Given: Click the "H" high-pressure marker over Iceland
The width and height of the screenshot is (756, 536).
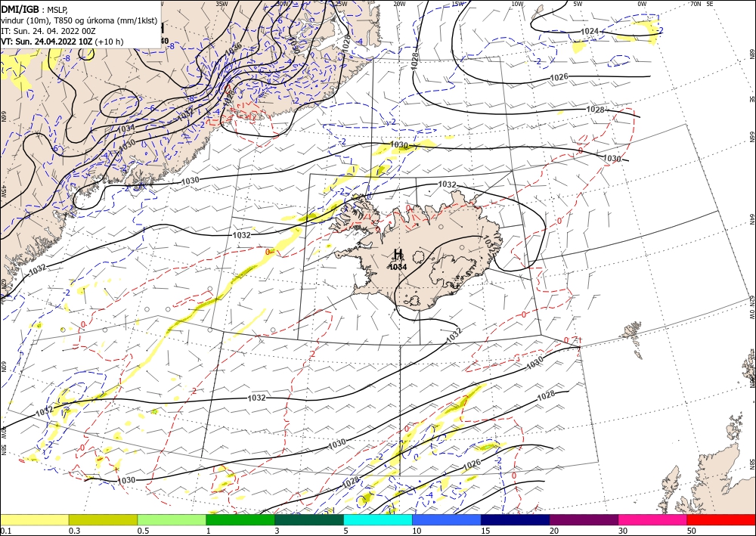Looking at the screenshot, I should coord(398,254).
